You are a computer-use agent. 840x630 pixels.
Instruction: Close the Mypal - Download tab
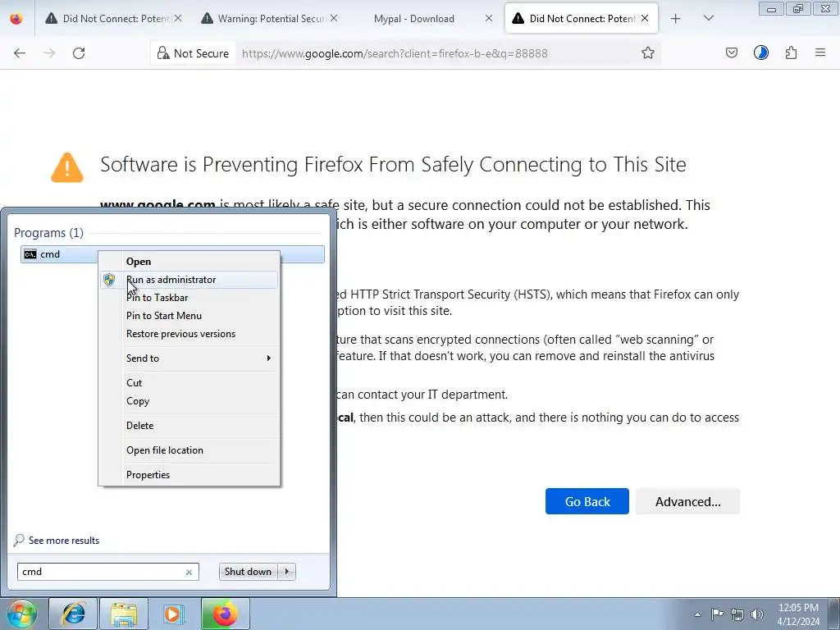coord(489,19)
